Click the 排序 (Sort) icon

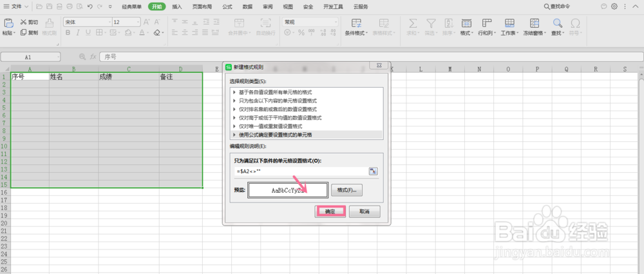[x=448, y=23]
